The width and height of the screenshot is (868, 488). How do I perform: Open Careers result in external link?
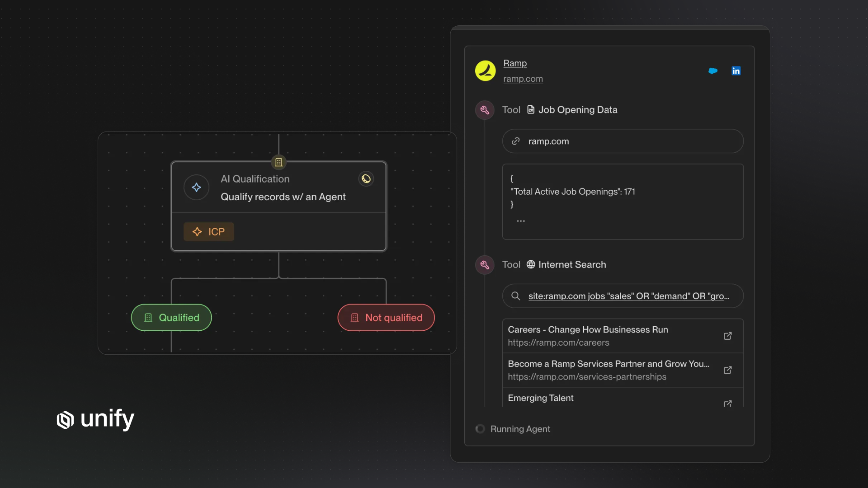(x=727, y=336)
